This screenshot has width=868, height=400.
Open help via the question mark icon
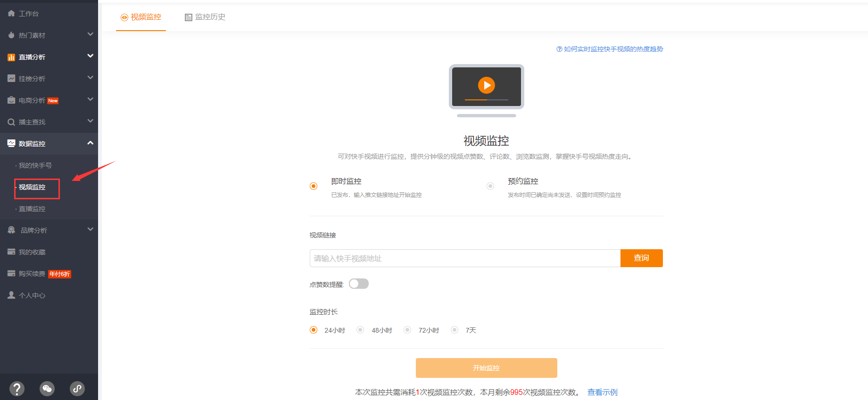tap(17, 389)
